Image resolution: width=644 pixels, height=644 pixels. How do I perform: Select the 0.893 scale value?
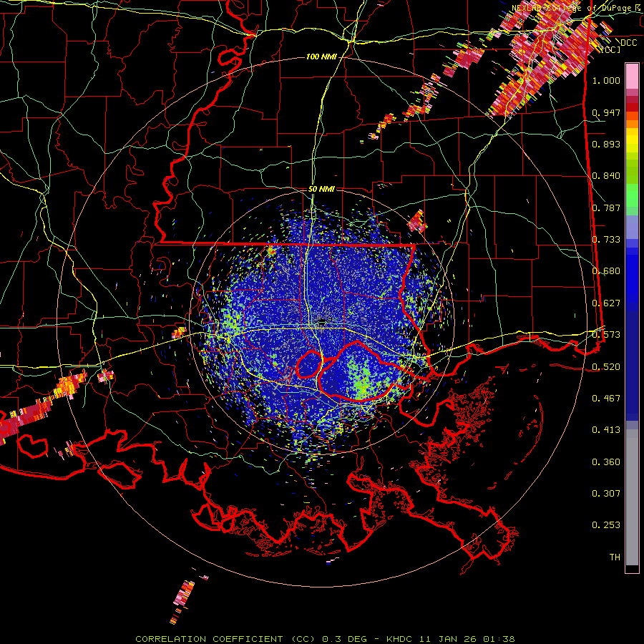606,144
